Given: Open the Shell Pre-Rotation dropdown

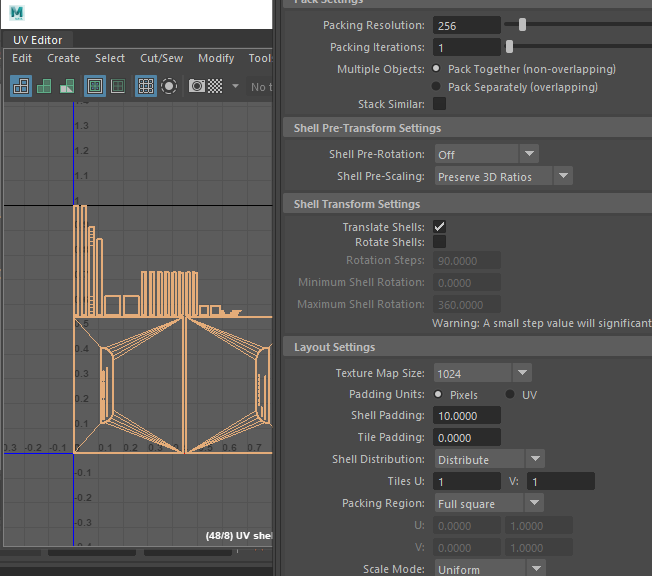Looking at the screenshot, I should 486,154.
